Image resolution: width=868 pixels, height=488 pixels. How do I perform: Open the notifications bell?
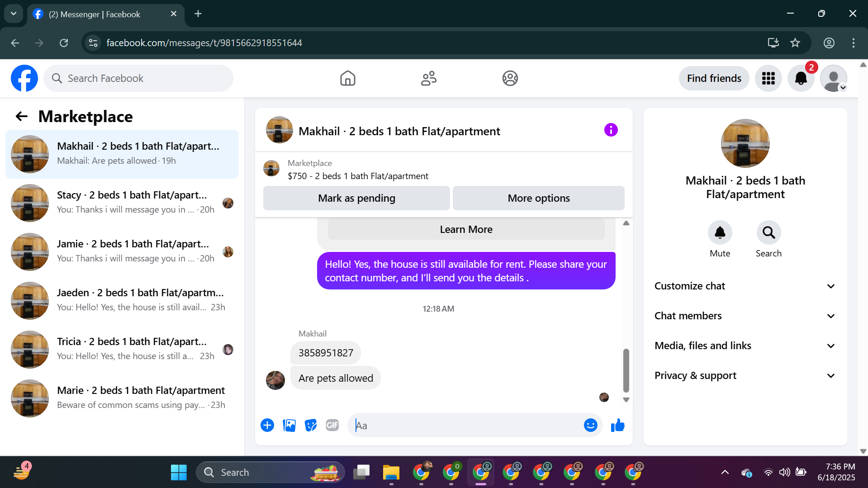click(x=801, y=78)
